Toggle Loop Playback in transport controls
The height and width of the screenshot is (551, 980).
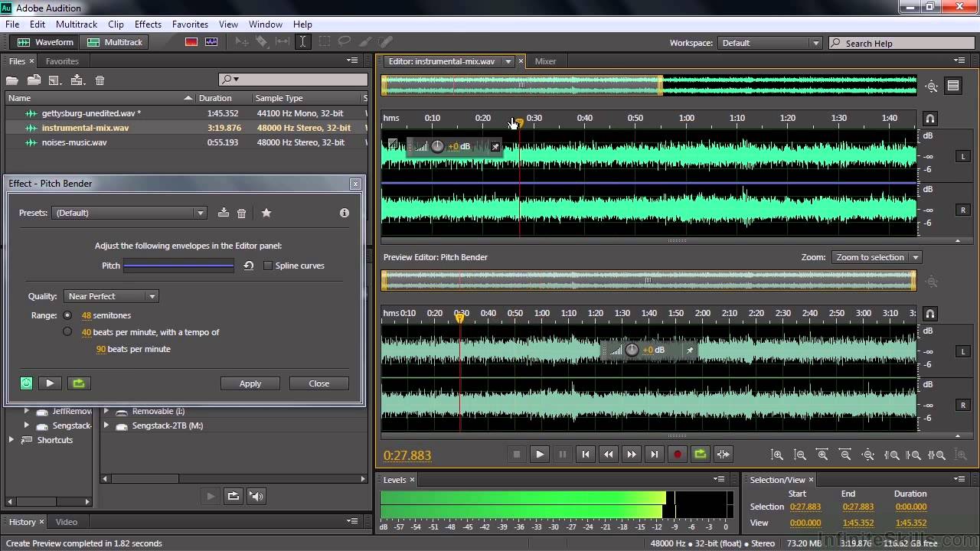coord(700,455)
